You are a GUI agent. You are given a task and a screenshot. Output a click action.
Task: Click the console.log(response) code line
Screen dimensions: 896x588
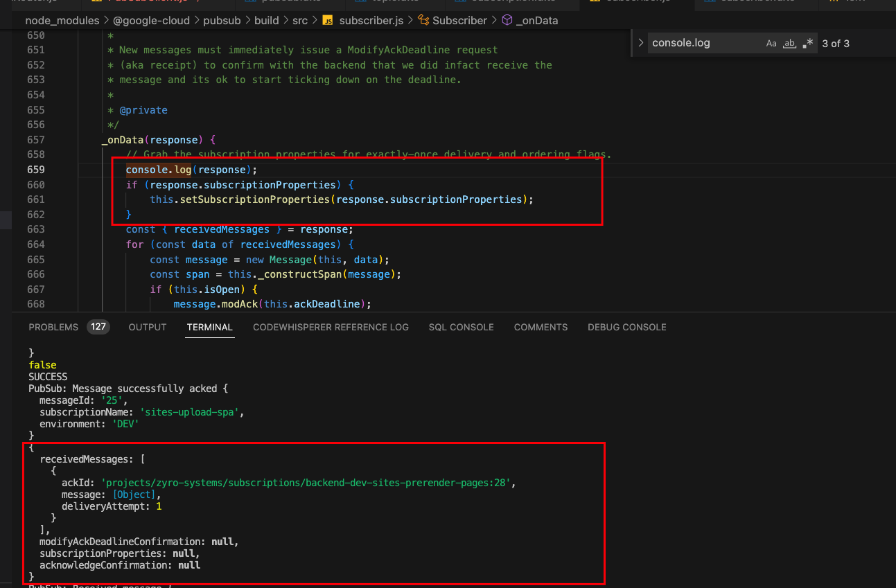pos(191,170)
